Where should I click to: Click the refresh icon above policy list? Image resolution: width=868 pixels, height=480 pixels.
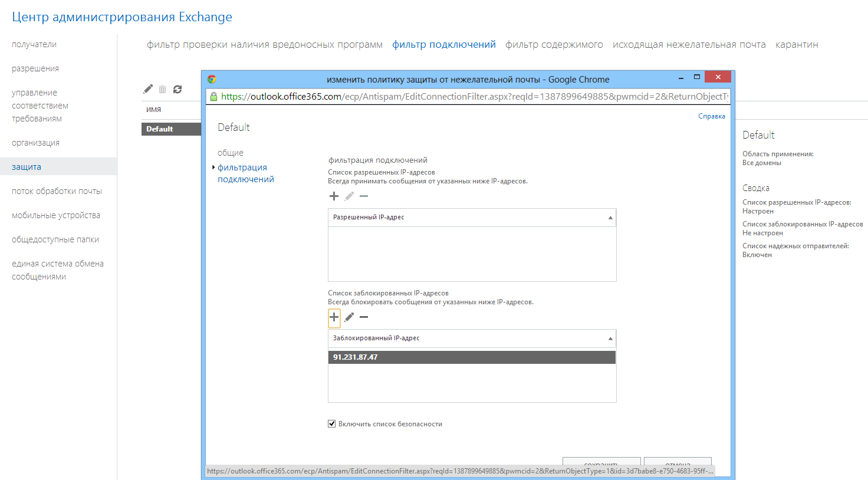(177, 89)
